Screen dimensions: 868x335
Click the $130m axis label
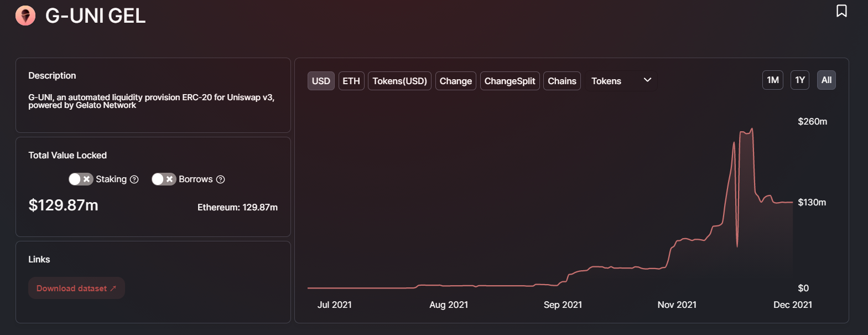click(812, 202)
